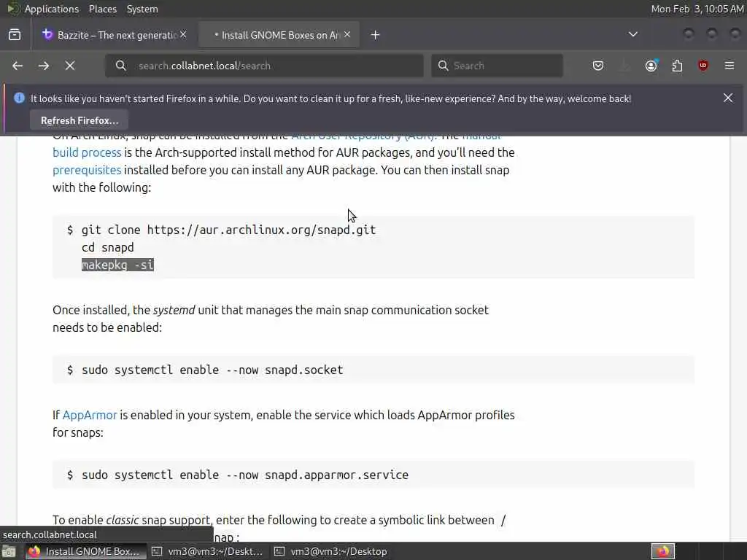Screen dimensions: 747x560
Task: Open a new browser tab
Action: pos(376,35)
